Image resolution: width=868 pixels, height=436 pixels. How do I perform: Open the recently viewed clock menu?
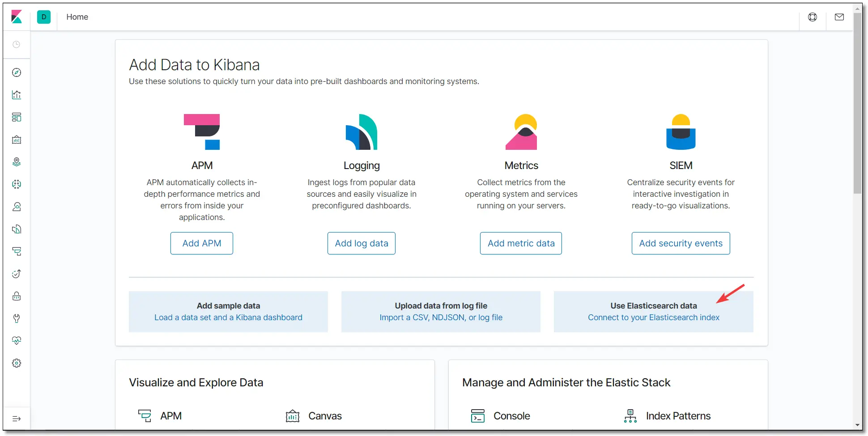tap(17, 44)
